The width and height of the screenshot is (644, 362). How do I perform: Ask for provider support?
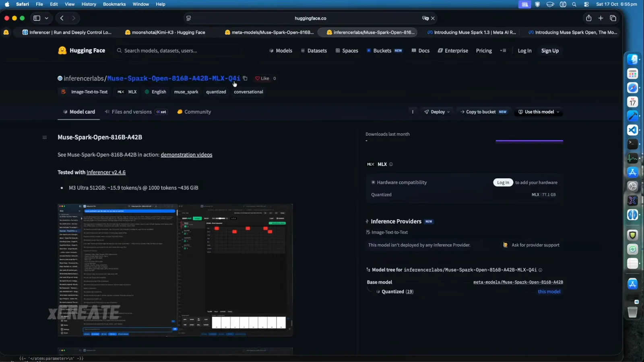click(x=531, y=245)
